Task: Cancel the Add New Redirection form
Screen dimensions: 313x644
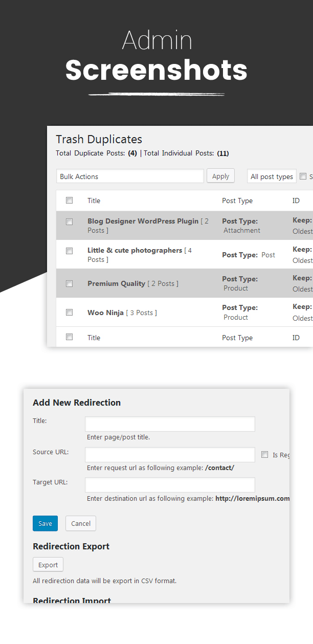Action: click(80, 523)
